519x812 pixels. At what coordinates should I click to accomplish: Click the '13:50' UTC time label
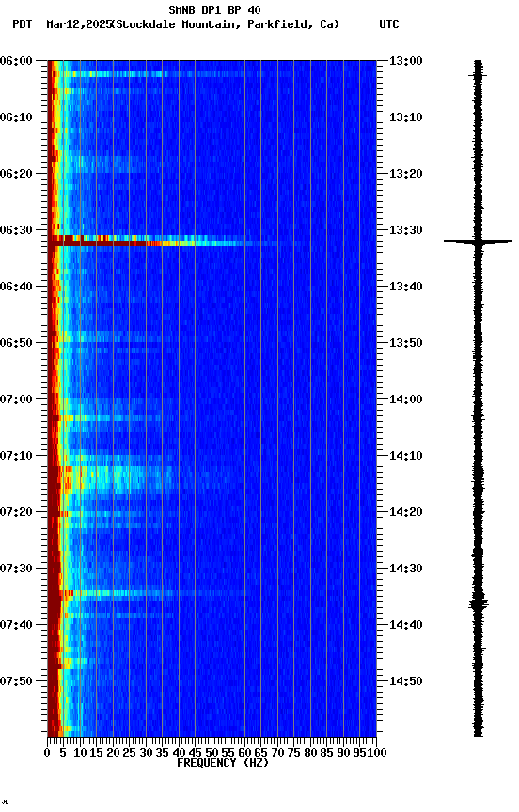point(406,343)
